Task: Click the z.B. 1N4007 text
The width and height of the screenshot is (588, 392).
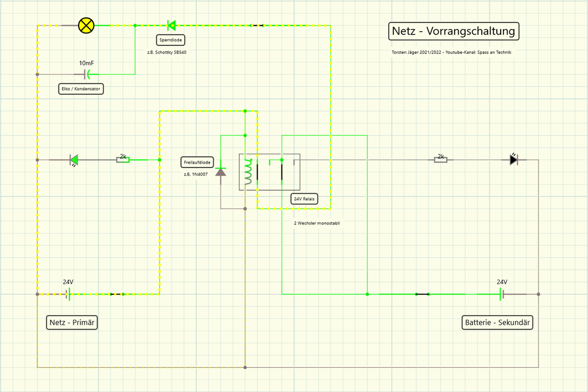Action: pos(196,174)
